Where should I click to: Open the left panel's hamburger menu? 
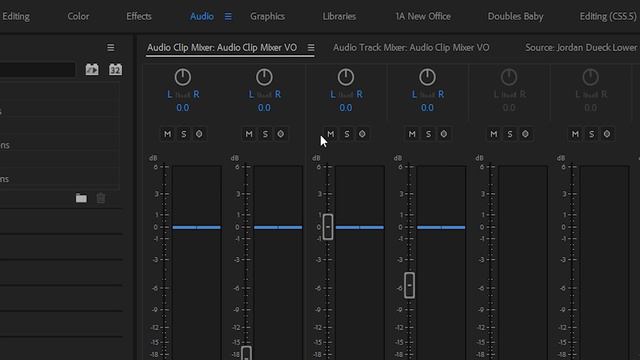(x=111, y=48)
